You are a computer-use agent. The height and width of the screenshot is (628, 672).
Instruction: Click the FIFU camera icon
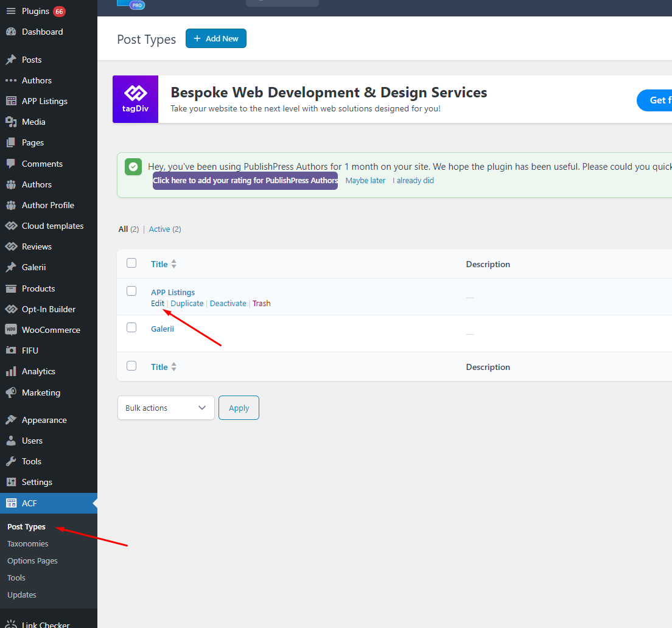11,351
